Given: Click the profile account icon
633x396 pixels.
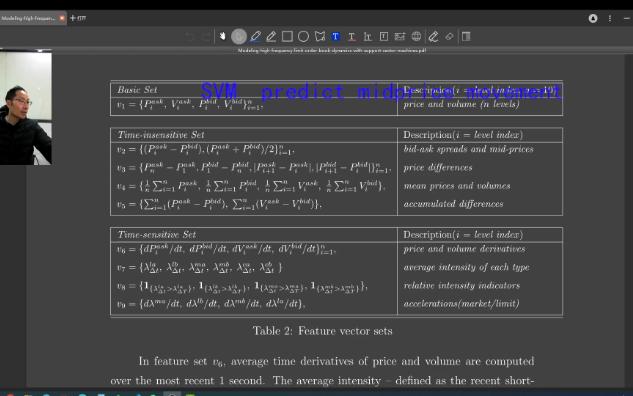Looking at the screenshot, I should (593, 18).
